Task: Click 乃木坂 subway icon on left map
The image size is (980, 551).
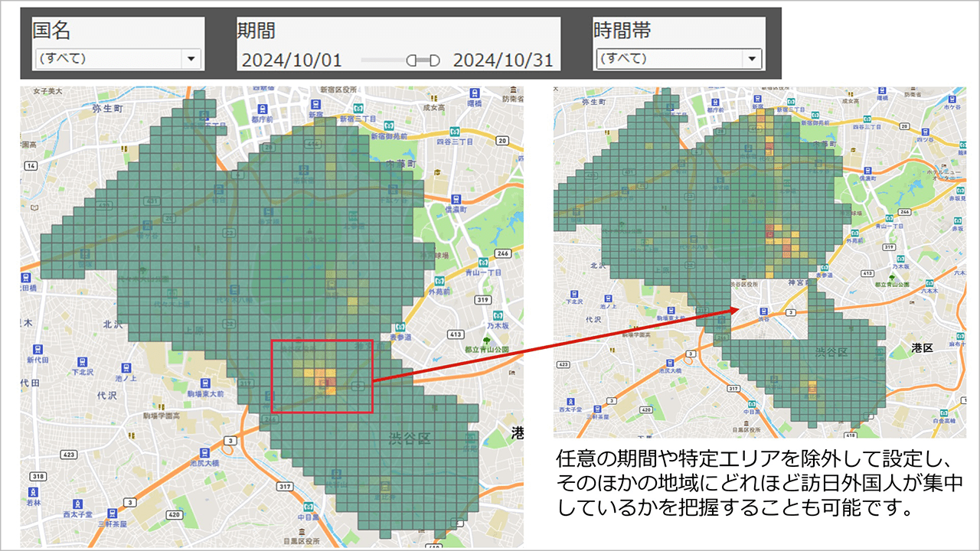Action: pyautogui.click(x=498, y=315)
